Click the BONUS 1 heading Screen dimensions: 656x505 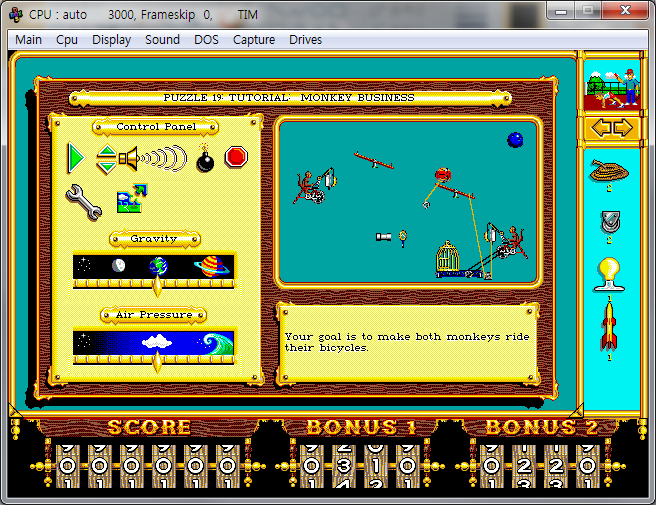tap(361, 427)
